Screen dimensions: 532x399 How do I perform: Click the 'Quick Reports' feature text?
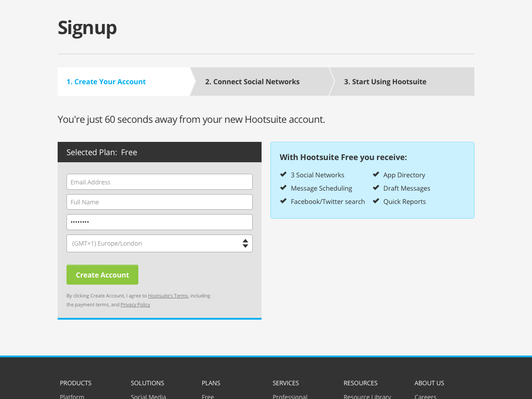click(405, 202)
